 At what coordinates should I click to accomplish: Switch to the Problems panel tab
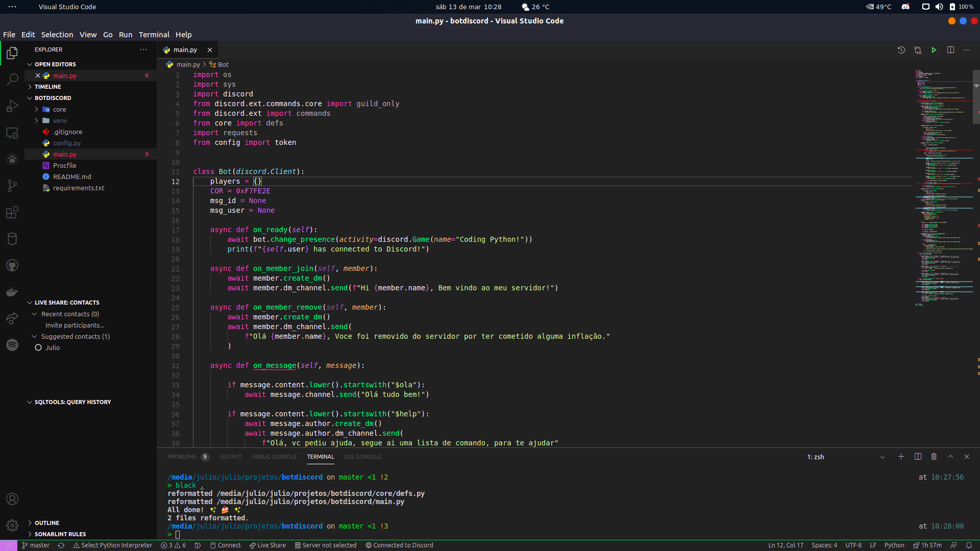[x=187, y=457]
